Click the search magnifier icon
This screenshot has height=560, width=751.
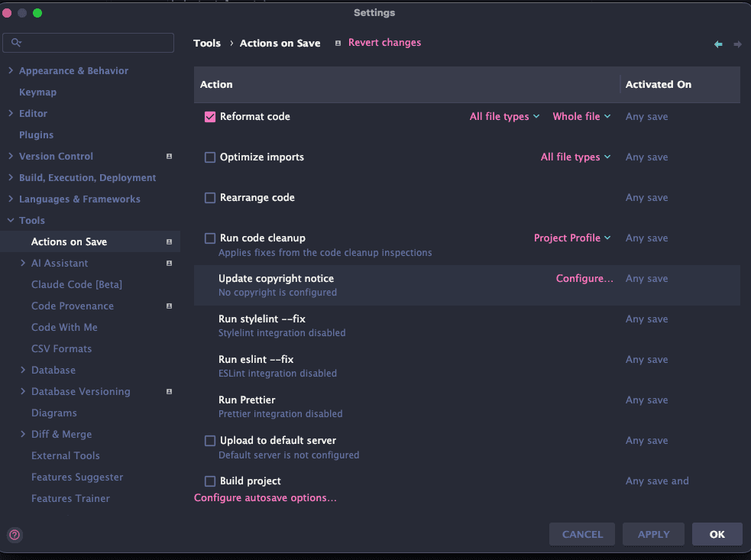(16, 43)
